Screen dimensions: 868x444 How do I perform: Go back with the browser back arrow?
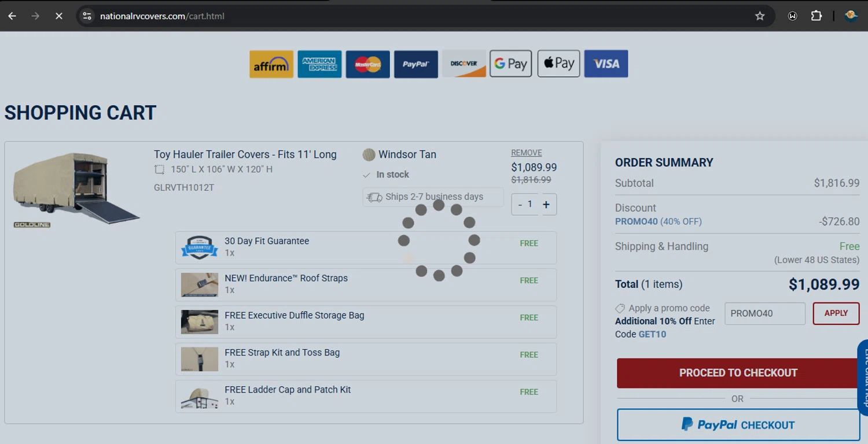(x=12, y=16)
